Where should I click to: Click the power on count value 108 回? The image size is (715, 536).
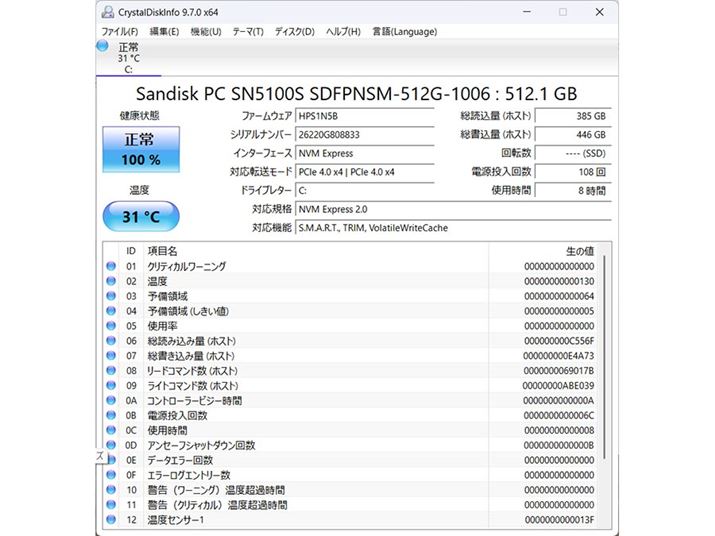click(573, 172)
